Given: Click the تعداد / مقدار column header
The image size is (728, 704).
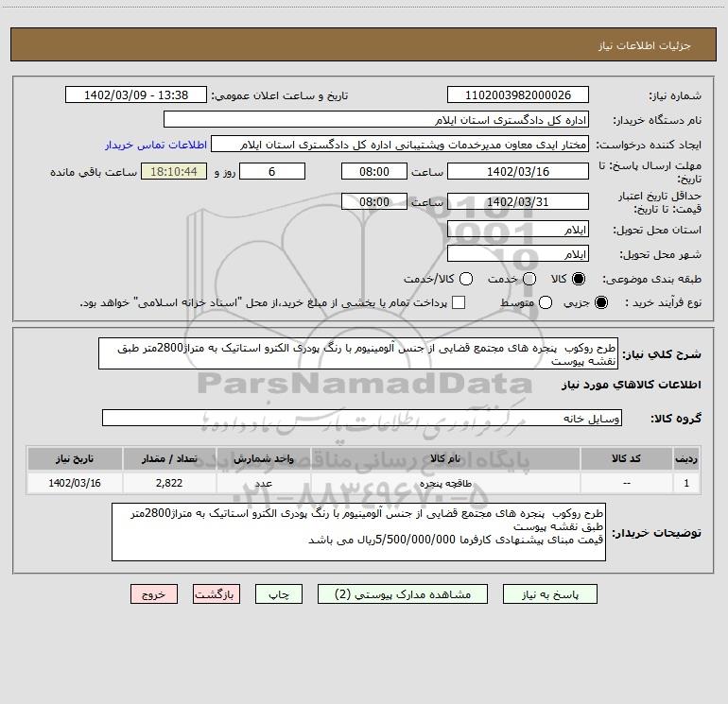Looking at the screenshot, I should point(169,458).
